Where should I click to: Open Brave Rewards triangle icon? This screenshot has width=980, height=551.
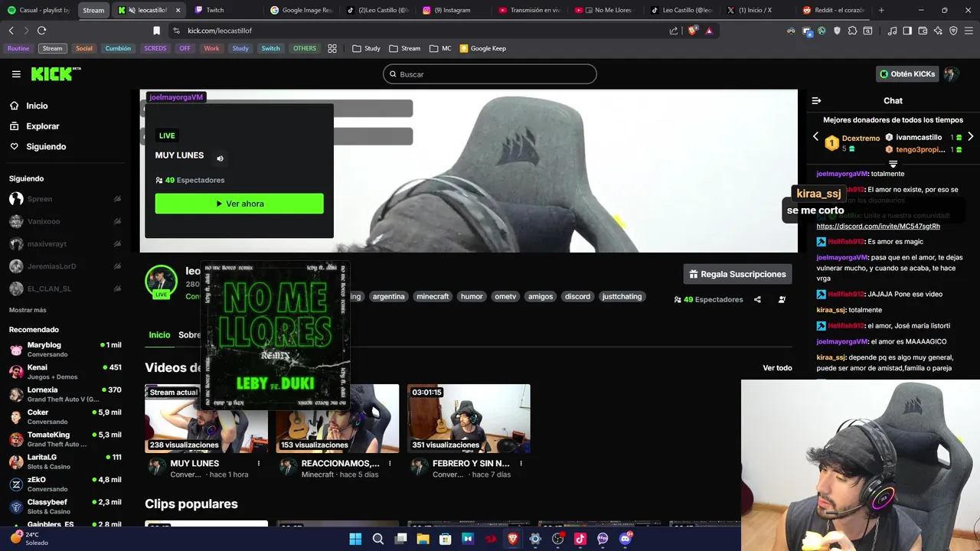tap(709, 31)
